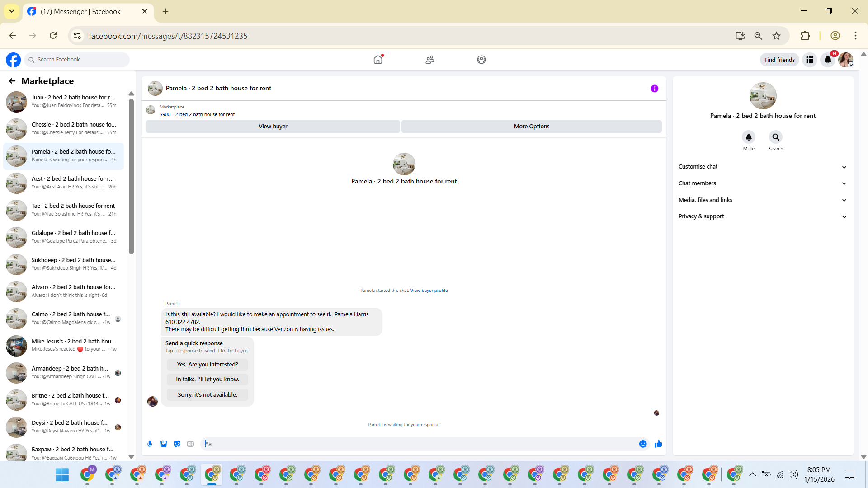Search in conversation using the magnifier button

776,137
